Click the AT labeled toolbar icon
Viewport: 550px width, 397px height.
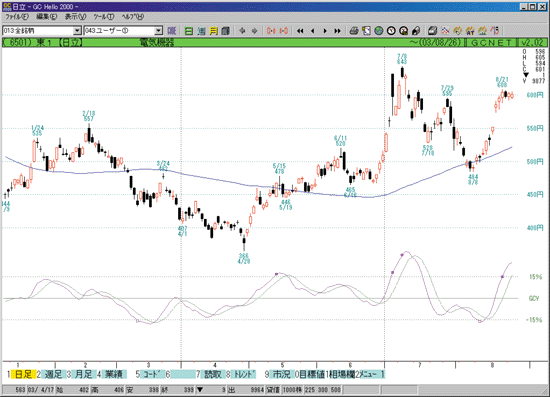pos(470,31)
